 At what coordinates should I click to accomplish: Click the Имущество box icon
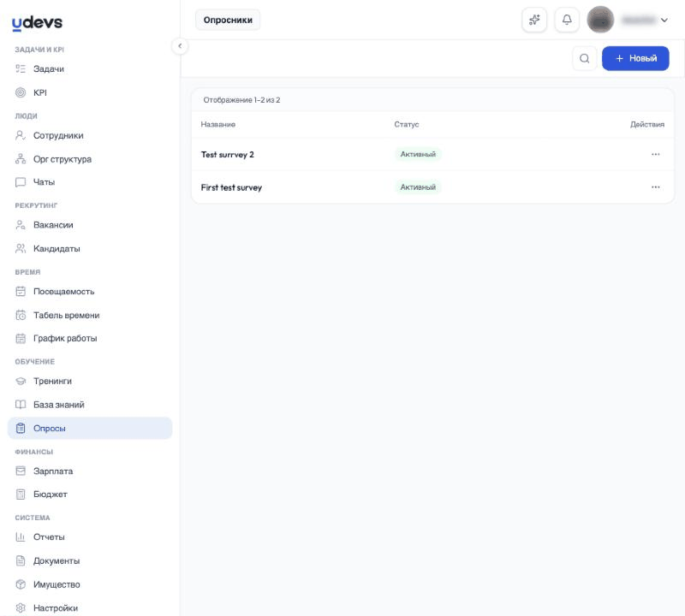[x=21, y=584]
